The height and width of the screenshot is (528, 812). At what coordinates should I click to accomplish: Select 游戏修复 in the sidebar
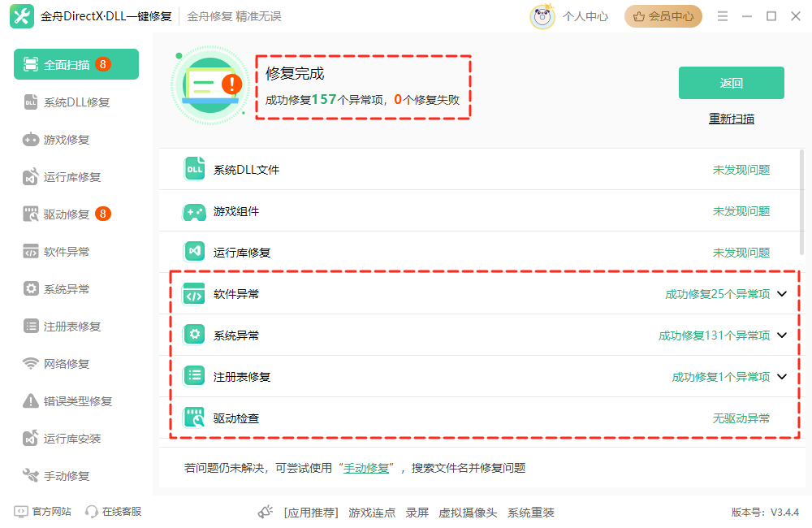point(76,140)
